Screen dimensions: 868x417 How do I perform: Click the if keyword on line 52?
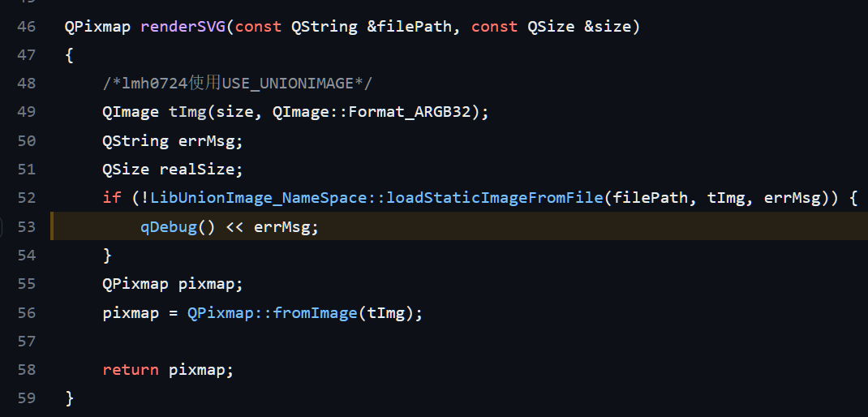pos(111,198)
